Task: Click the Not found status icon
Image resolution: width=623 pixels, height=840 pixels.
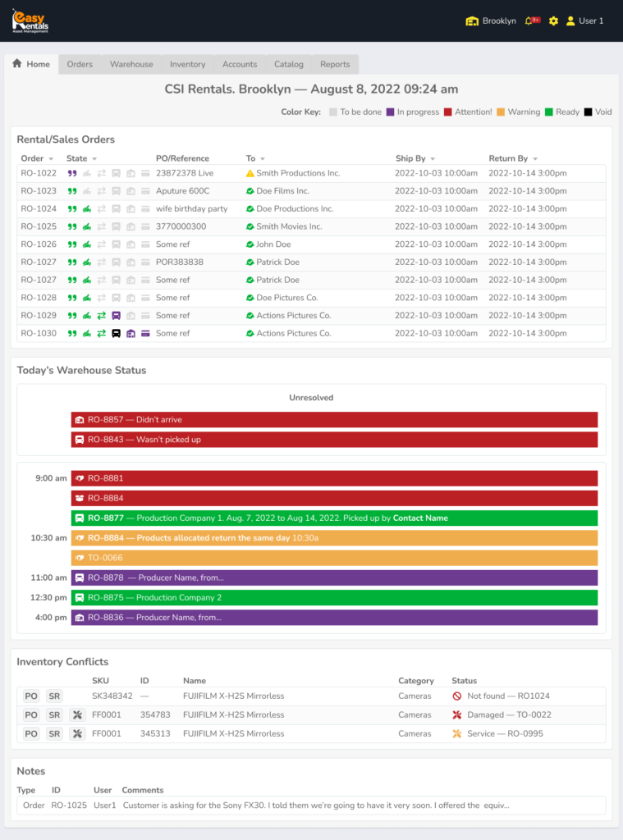Action: coord(457,696)
